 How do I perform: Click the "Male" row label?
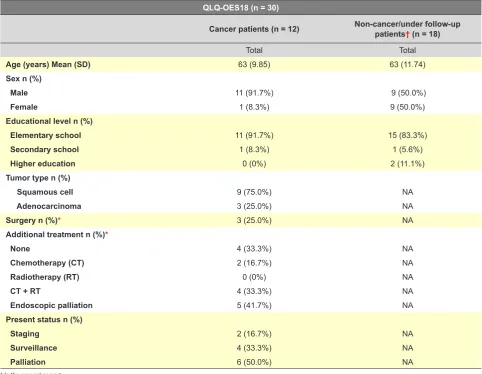(19, 93)
